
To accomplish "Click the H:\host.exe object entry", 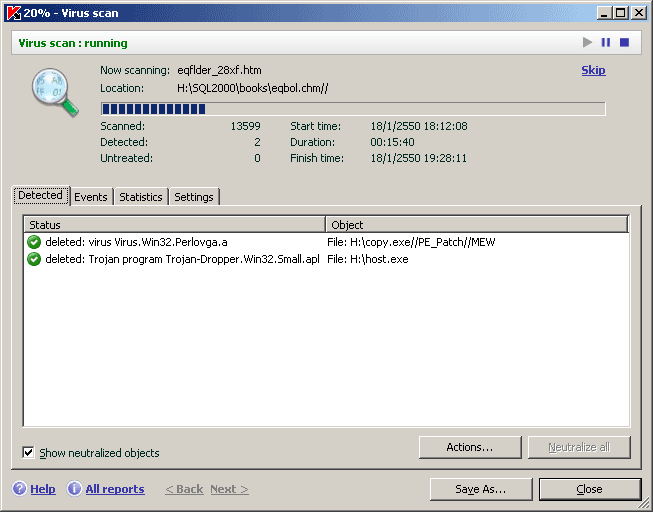I will coord(368,259).
